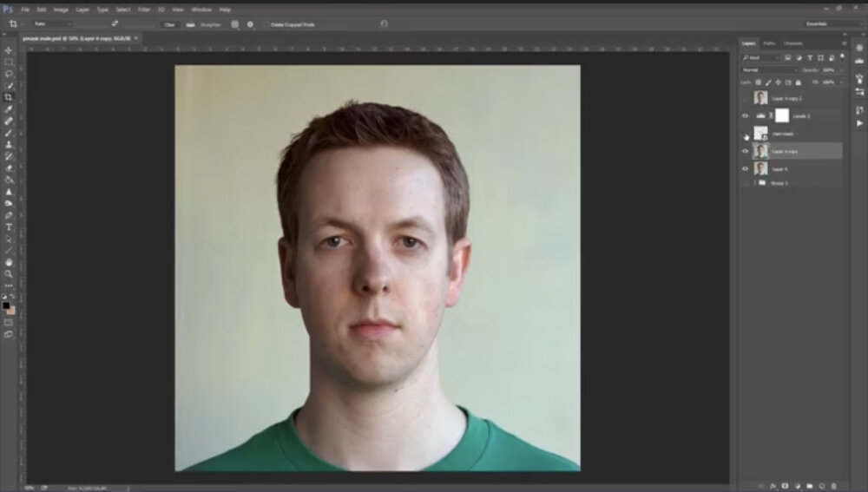This screenshot has height=492, width=868.
Task: Switch to the Channels tab
Action: tap(792, 43)
